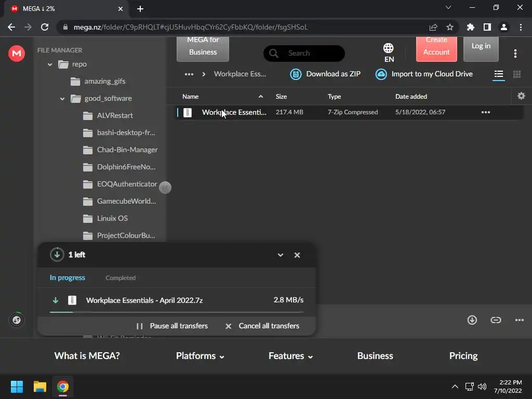Image resolution: width=532 pixels, height=399 pixels.
Task: Switch to Completed tab
Action: (x=121, y=278)
